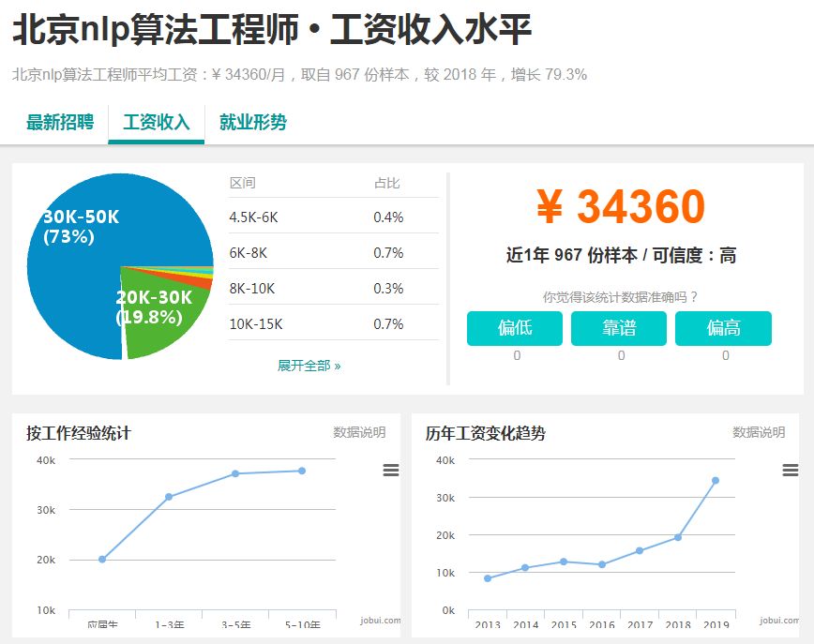
Task: Click the 2016 data point on trend chart
Action: [x=602, y=564]
